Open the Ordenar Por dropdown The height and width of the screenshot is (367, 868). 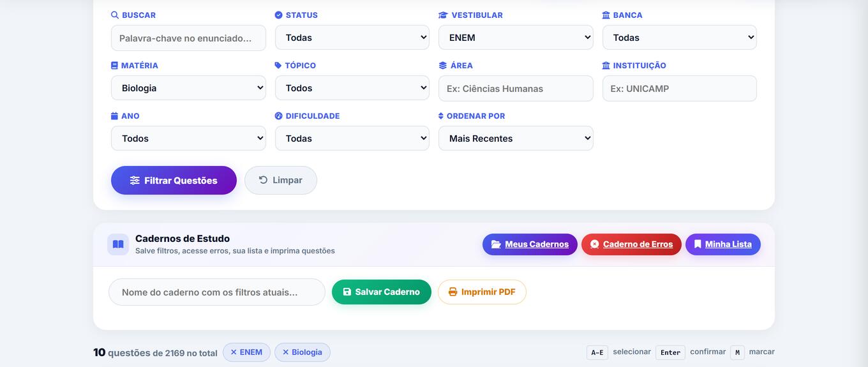516,139
